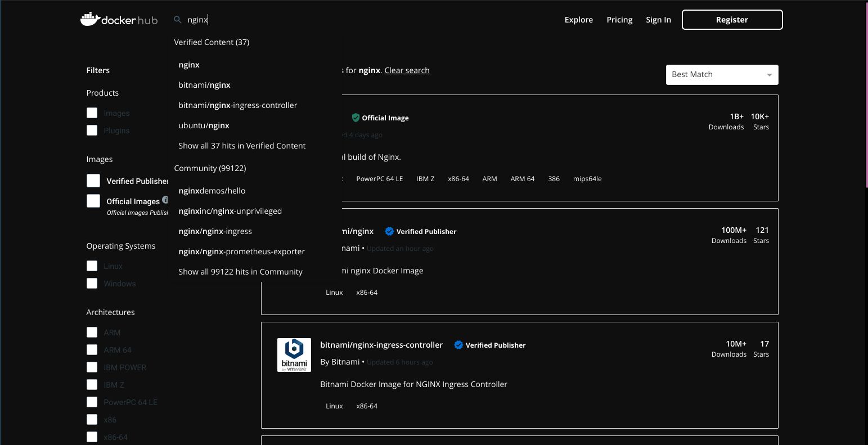Click the 10K+ Stars count

760,121
